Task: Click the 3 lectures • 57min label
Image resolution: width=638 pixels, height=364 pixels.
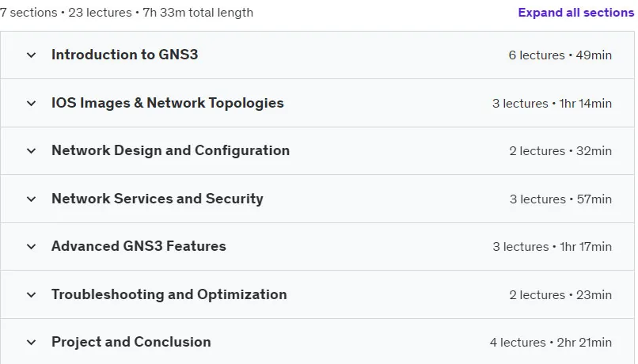Action: tap(560, 199)
